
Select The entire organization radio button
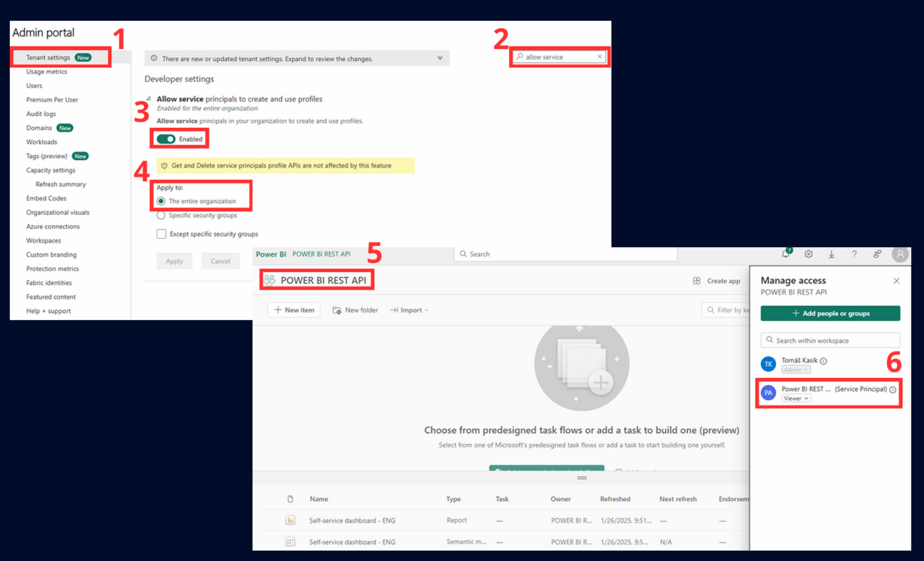click(x=161, y=201)
